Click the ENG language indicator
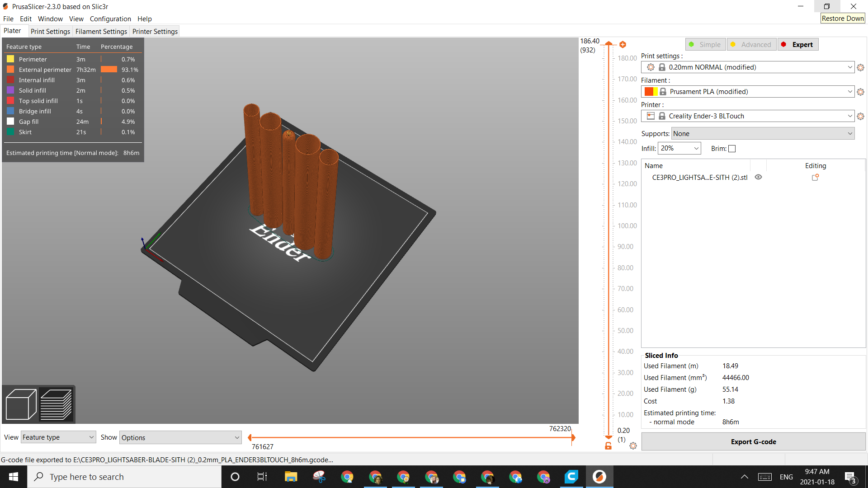 pos(786,477)
